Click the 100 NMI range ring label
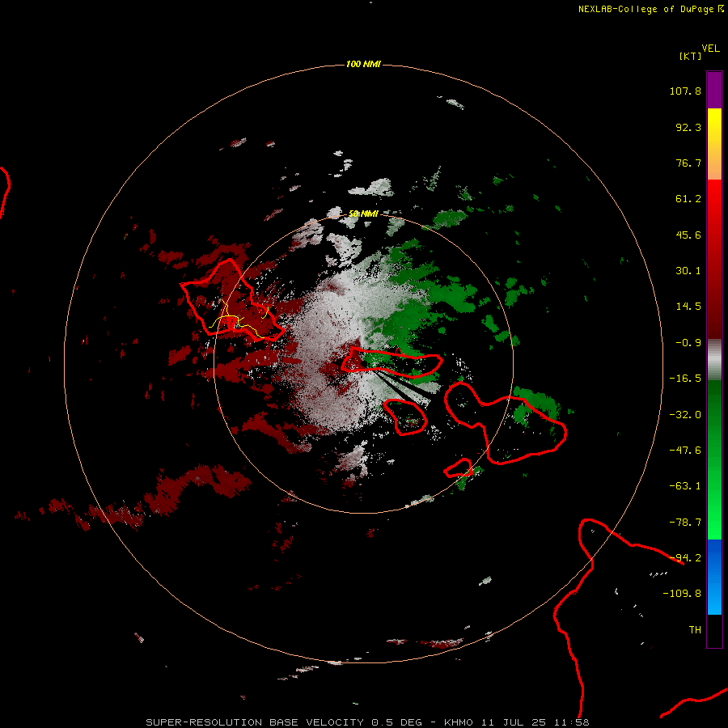This screenshot has width=728, height=728. click(363, 64)
